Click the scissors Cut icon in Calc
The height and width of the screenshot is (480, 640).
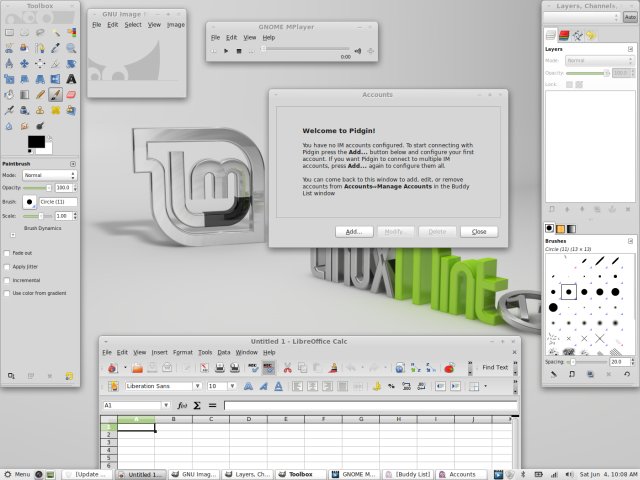click(x=287, y=368)
